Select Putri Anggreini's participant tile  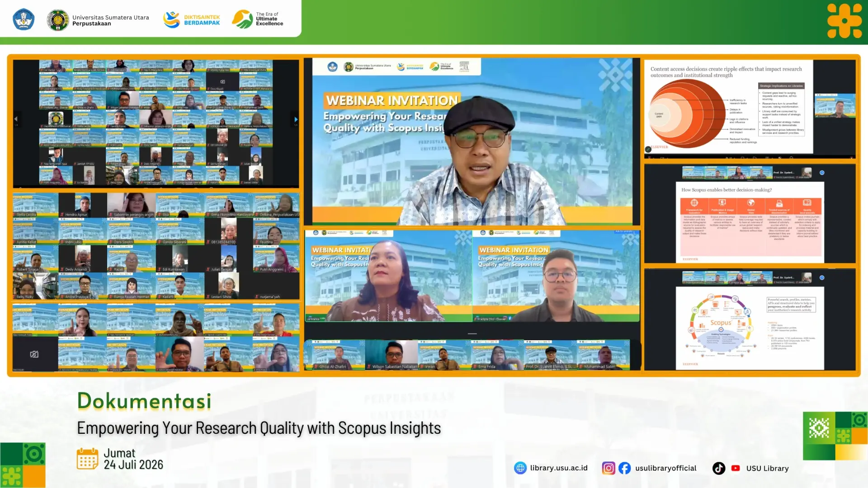(x=276, y=260)
